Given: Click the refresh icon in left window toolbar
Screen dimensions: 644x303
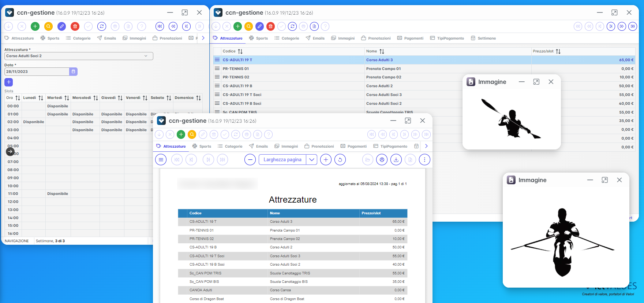Looking at the screenshot, I should (x=102, y=26).
